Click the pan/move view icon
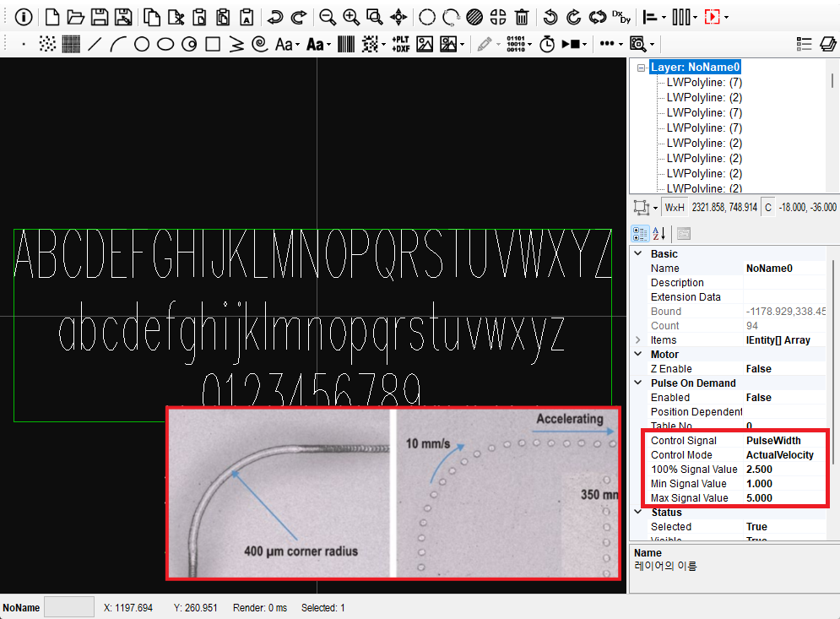 pyautogui.click(x=398, y=17)
